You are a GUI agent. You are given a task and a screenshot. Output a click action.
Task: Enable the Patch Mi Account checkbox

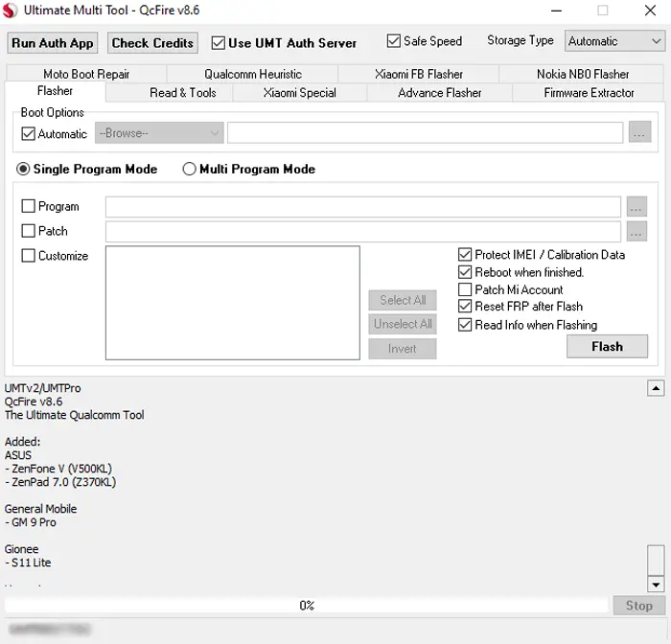(x=465, y=289)
